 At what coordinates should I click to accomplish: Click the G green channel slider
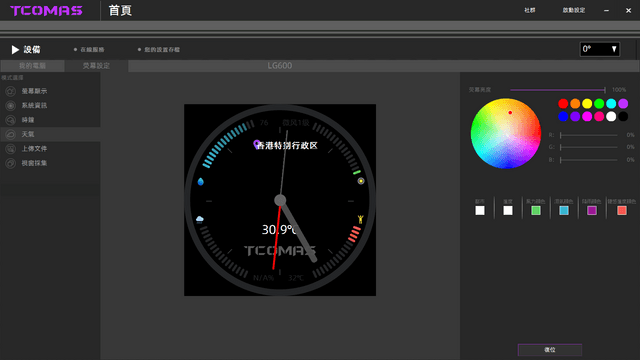point(589,147)
